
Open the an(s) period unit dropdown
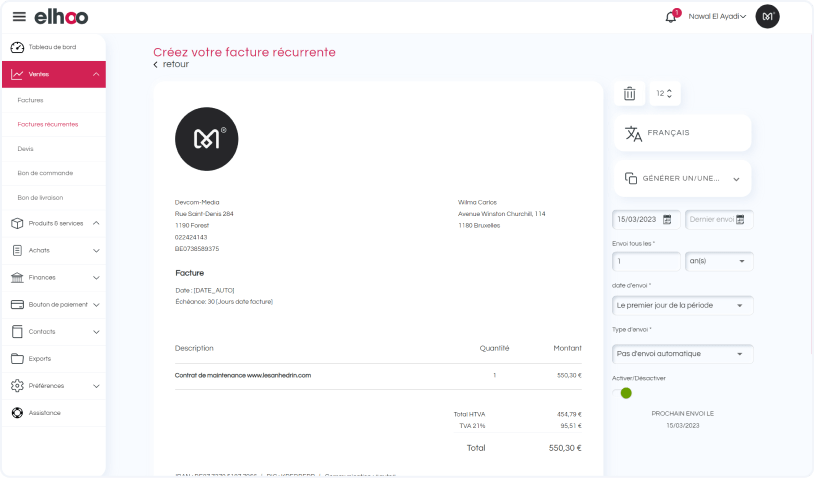pos(719,261)
